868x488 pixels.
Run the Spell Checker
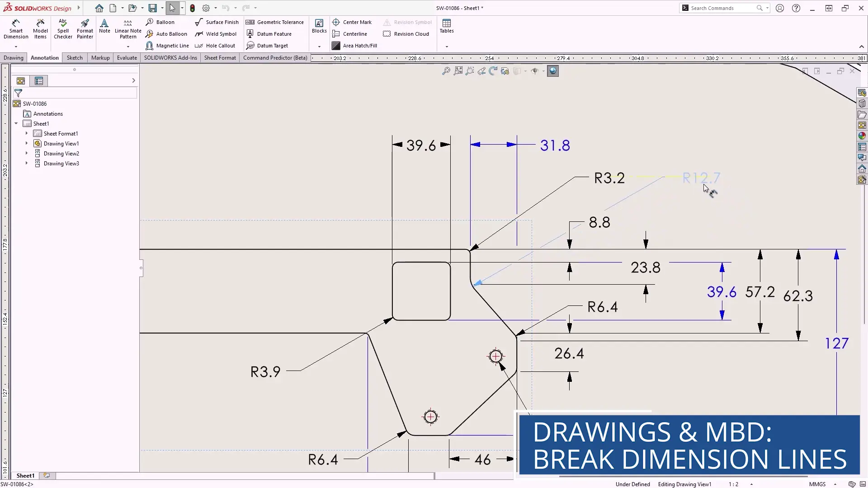[63, 28]
